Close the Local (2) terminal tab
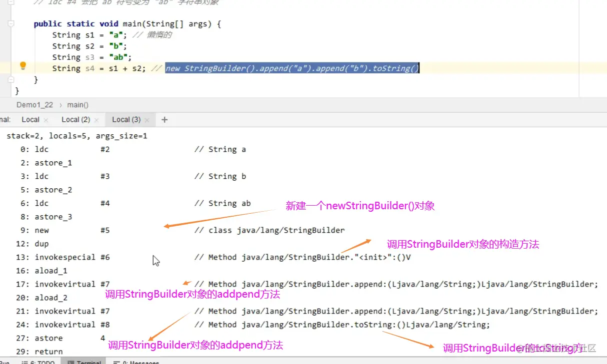The width and height of the screenshot is (607, 364). pos(96,120)
